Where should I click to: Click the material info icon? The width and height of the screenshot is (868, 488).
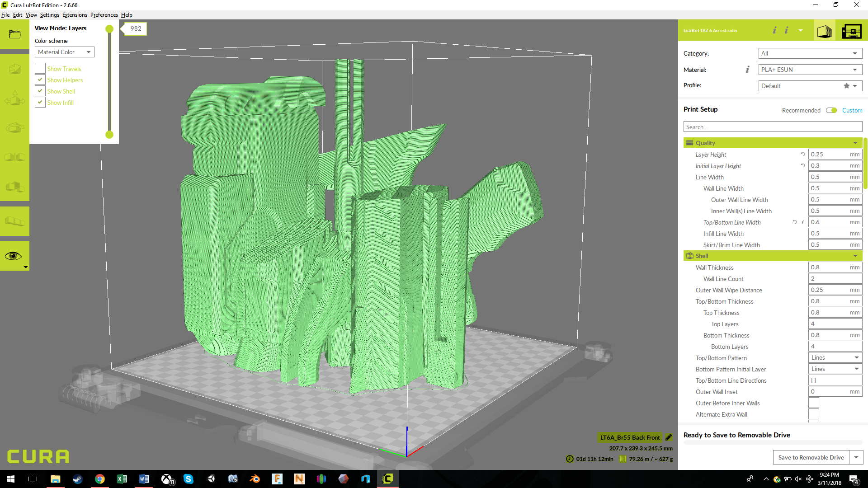747,70
